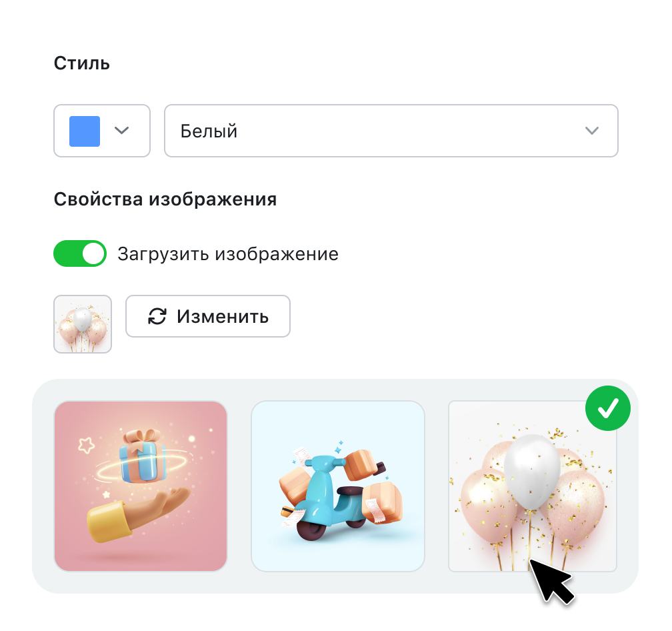This screenshot has width=672, height=631.
Task: Toggle Загрузить изображение switch off
Action: point(80,253)
